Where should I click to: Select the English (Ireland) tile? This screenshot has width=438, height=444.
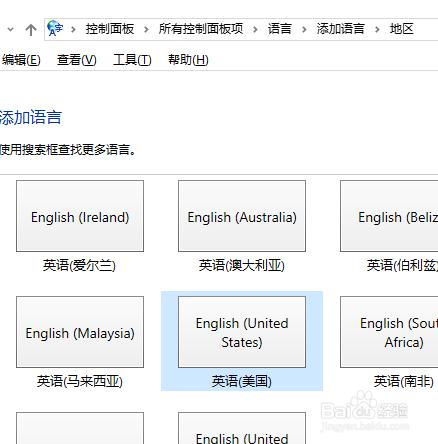coord(80,216)
